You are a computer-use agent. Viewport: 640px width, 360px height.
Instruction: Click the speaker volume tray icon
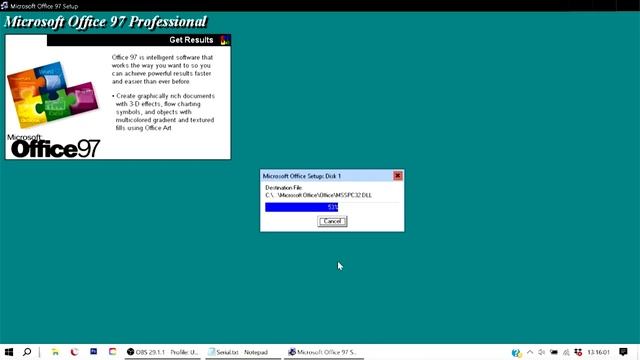(542, 352)
